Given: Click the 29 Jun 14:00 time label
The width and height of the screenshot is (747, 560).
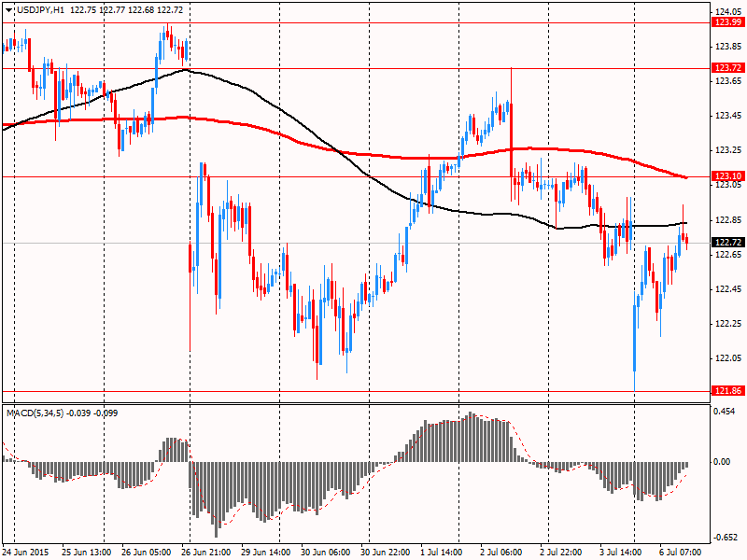Looking at the screenshot, I should click(x=266, y=553).
